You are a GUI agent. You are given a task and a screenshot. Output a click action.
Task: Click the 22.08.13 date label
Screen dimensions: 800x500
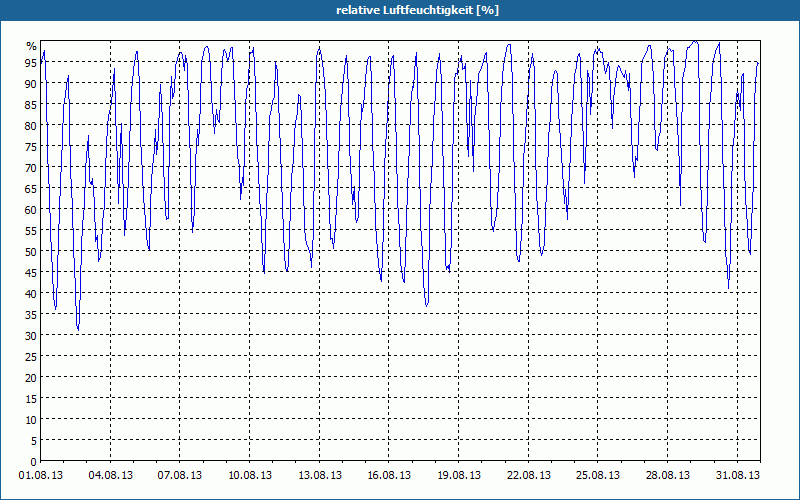529,475
